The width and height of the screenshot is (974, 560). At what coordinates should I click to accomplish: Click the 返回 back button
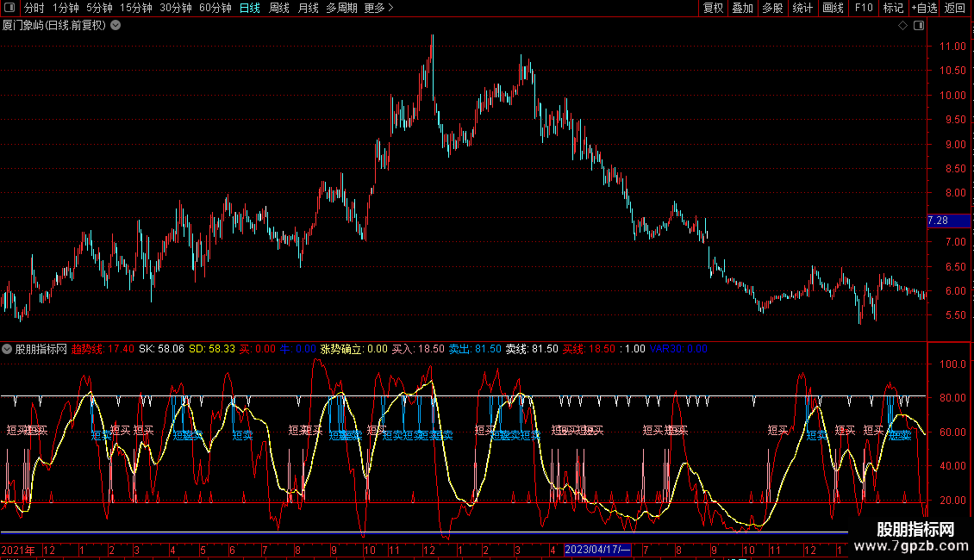955,9
